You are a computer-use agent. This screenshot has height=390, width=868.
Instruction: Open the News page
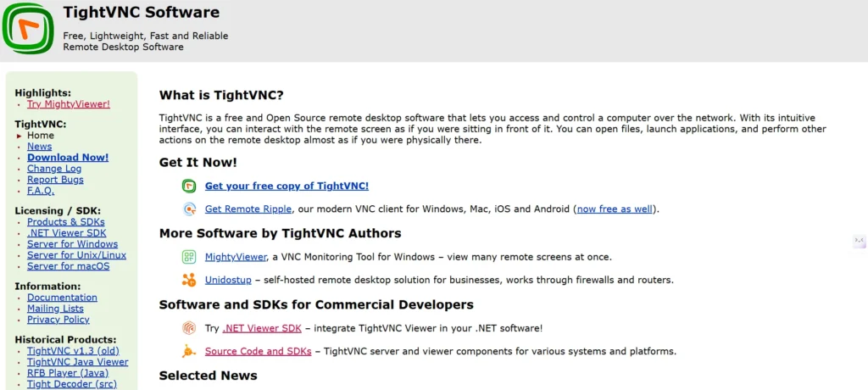point(39,146)
